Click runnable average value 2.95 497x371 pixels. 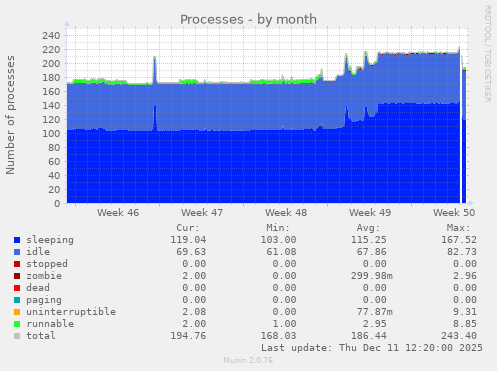pyautogui.click(x=375, y=324)
